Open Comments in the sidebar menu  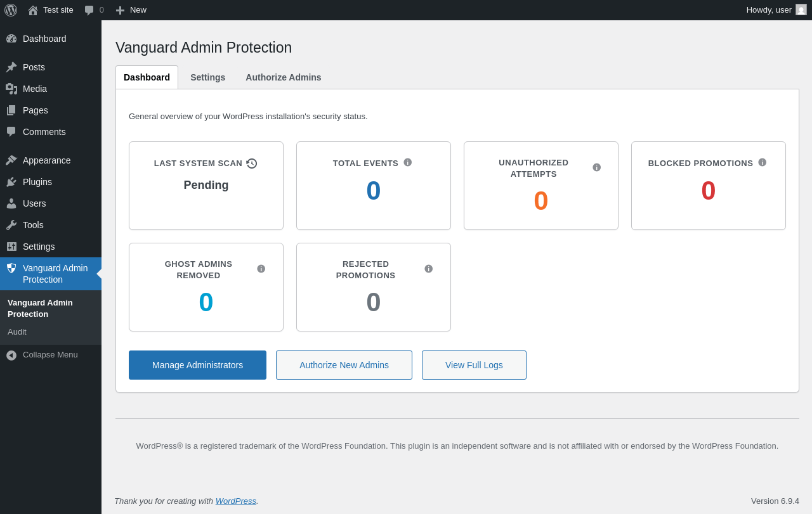[x=51, y=132]
